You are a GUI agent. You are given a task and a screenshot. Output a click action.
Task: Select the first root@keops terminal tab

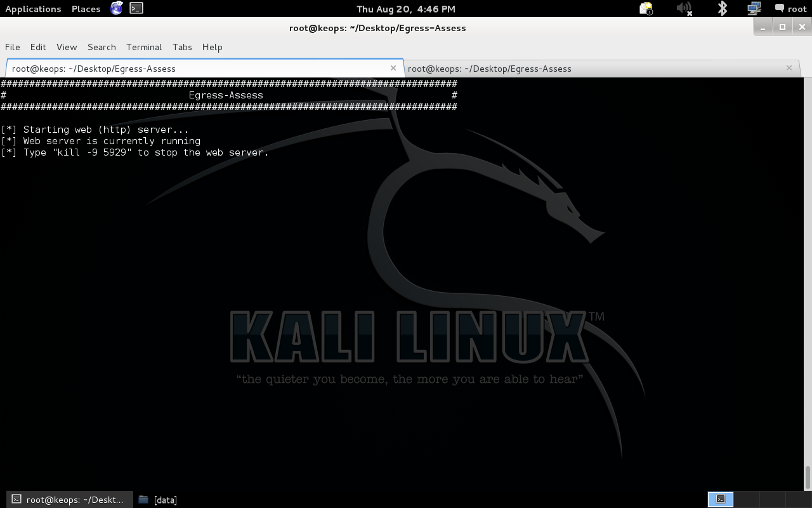205,69
